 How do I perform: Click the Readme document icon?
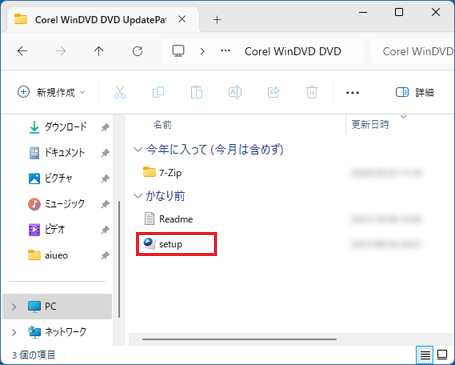[149, 219]
